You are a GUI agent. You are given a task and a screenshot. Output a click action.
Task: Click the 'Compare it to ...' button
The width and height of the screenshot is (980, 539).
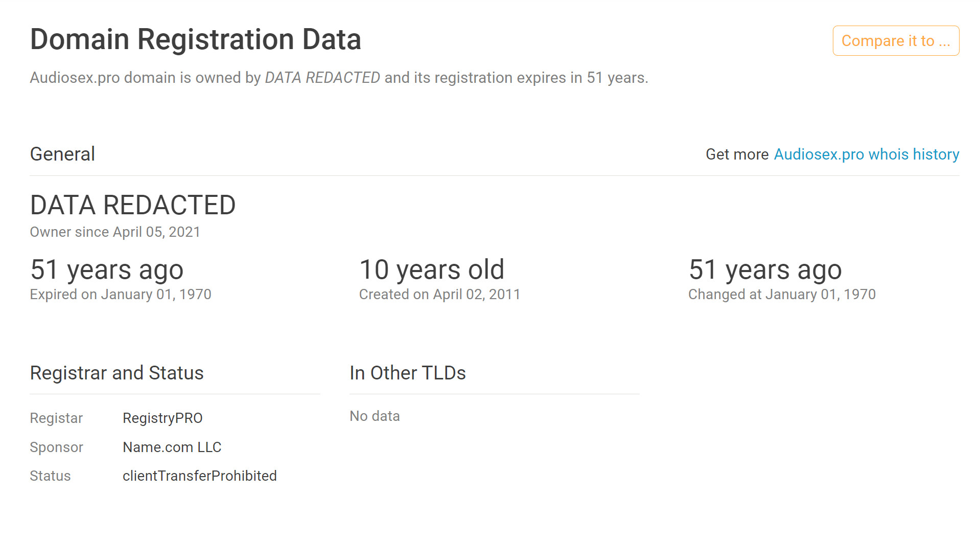896,41
